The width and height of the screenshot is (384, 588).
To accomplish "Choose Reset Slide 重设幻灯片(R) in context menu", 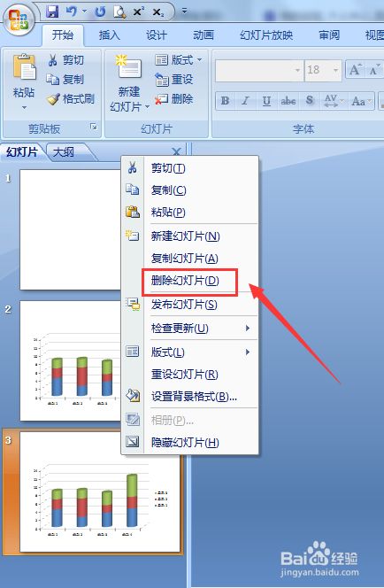I will pos(189,375).
